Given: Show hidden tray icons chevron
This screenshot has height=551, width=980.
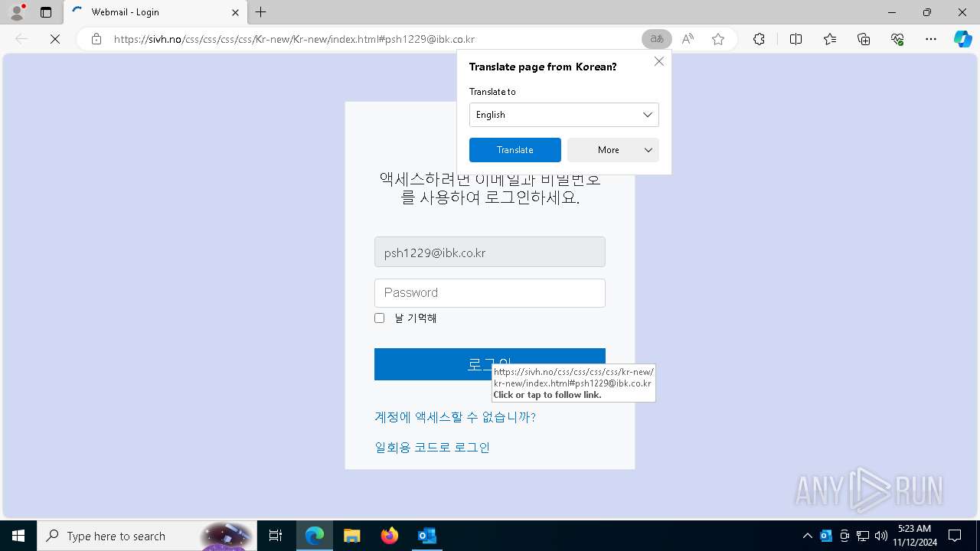Looking at the screenshot, I should [807, 536].
